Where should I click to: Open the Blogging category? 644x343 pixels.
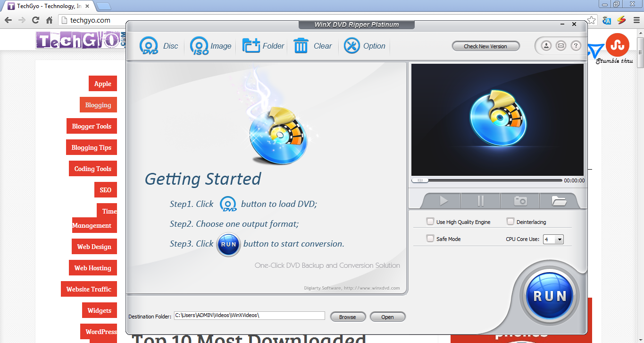pos(98,105)
